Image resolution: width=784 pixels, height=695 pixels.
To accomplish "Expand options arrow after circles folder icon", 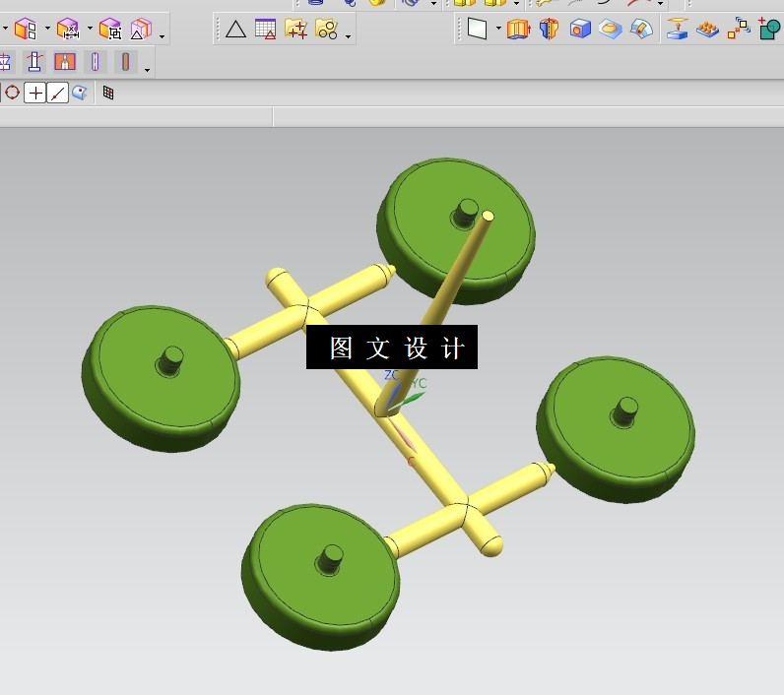I will pos(348,36).
